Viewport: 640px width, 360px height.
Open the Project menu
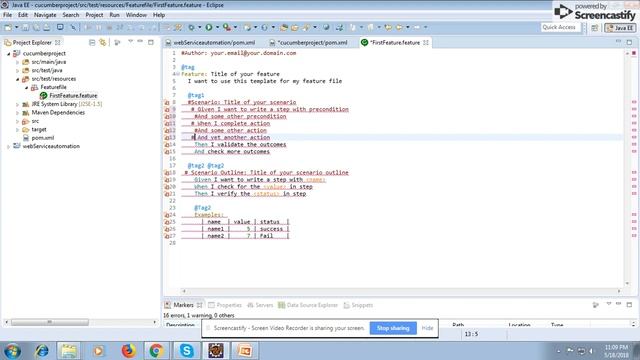[94, 15]
